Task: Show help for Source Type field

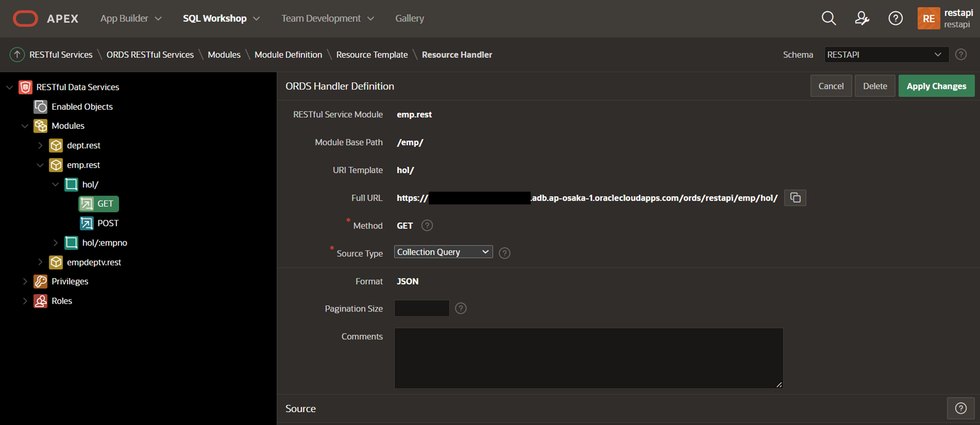Action: [504, 253]
